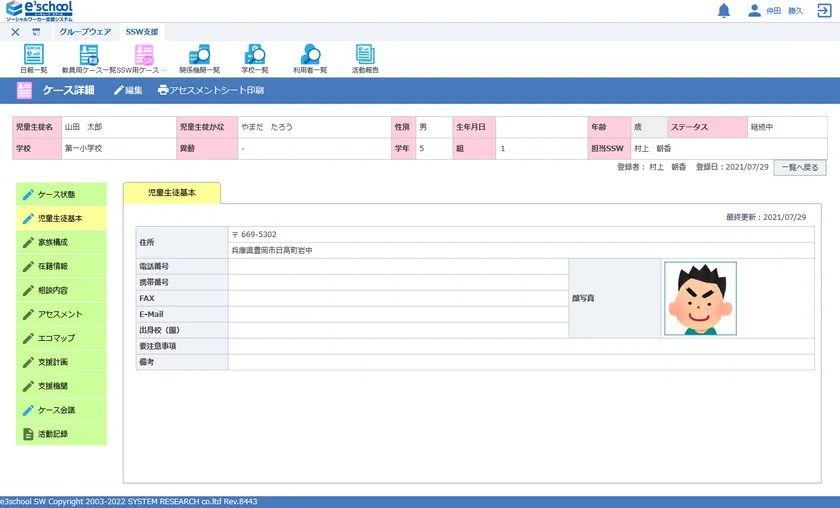Click the kana name やまだ たろう

point(267,128)
